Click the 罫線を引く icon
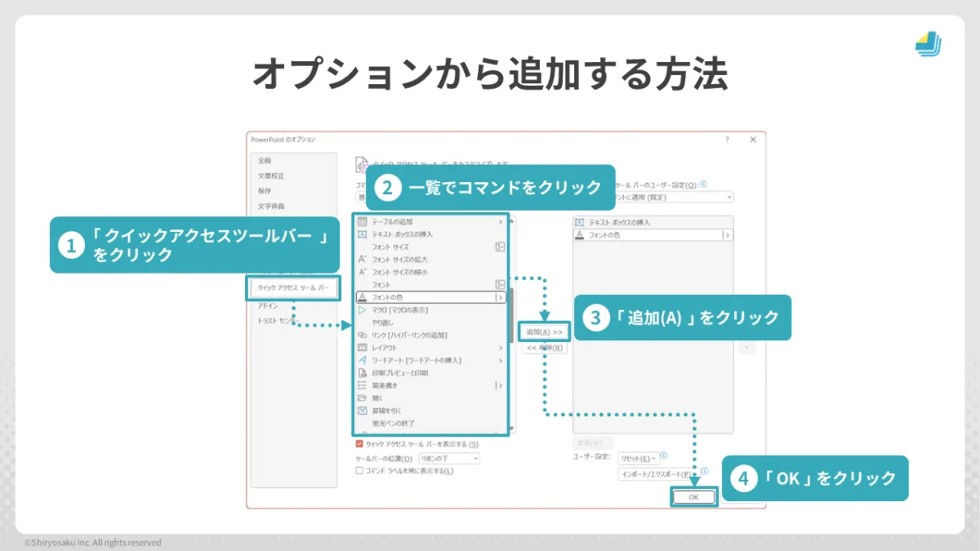The height and width of the screenshot is (551, 980). click(363, 411)
